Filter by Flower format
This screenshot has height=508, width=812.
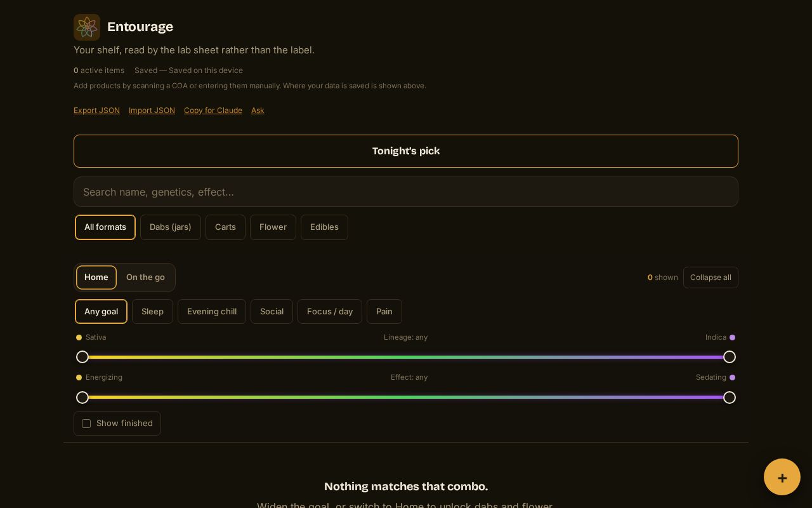273,227
